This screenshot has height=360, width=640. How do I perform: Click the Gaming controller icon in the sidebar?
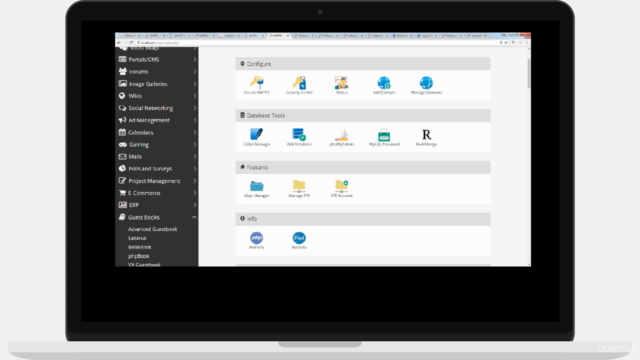(122, 144)
